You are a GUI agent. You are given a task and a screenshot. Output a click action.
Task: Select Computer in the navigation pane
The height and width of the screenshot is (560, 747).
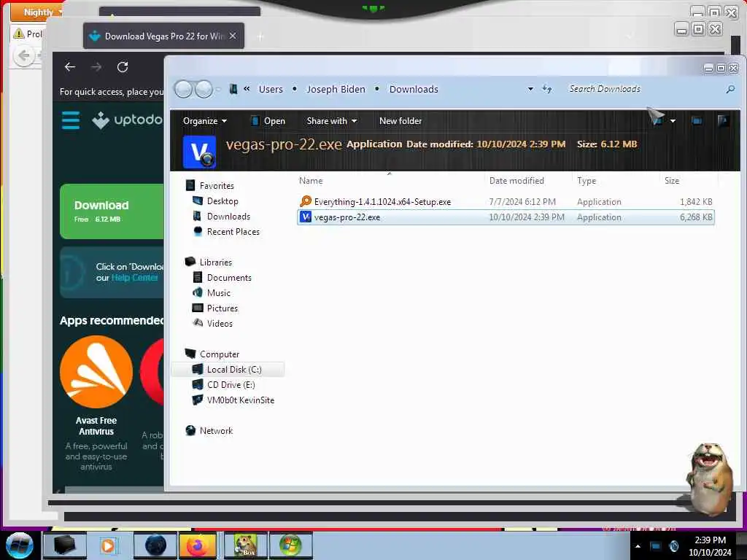point(219,354)
